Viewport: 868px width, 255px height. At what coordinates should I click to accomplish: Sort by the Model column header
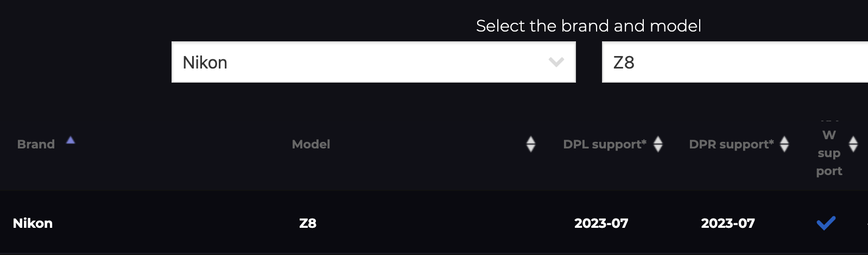(x=311, y=144)
